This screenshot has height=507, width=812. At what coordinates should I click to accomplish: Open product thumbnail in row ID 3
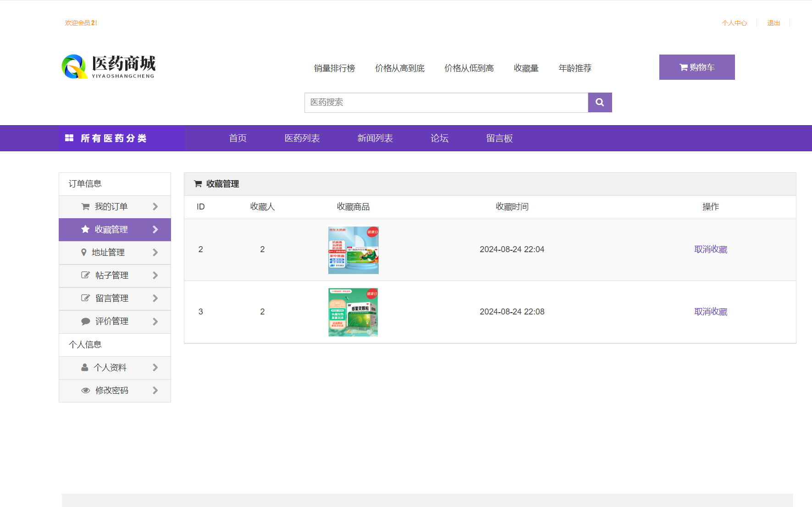pyautogui.click(x=353, y=312)
